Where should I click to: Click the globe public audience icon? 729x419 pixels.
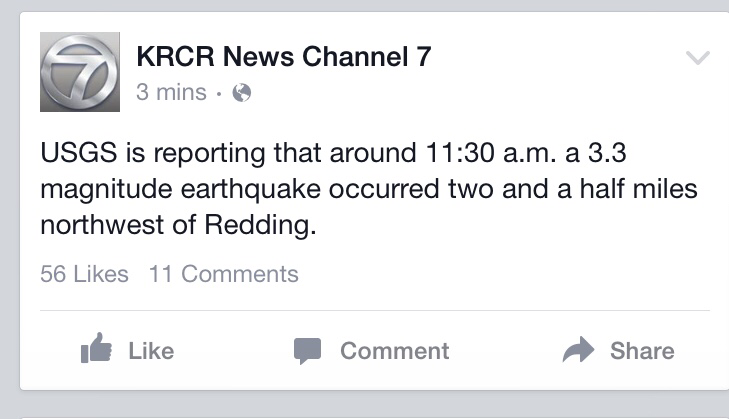[x=240, y=93]
